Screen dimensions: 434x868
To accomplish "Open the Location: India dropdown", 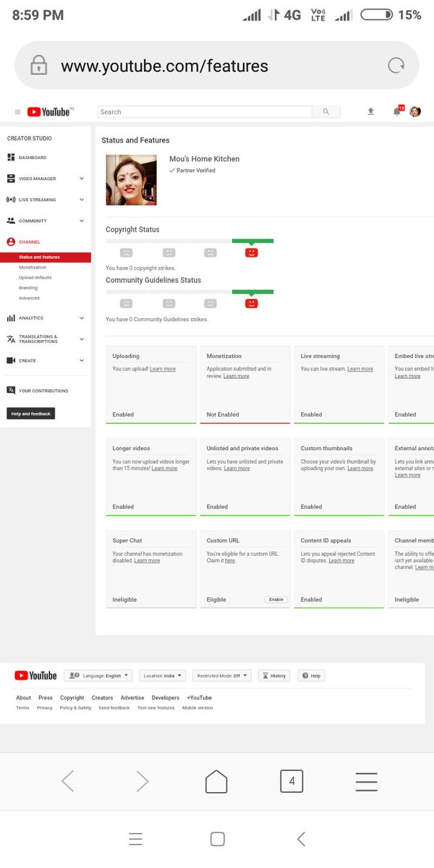I will tap(162, 676).
